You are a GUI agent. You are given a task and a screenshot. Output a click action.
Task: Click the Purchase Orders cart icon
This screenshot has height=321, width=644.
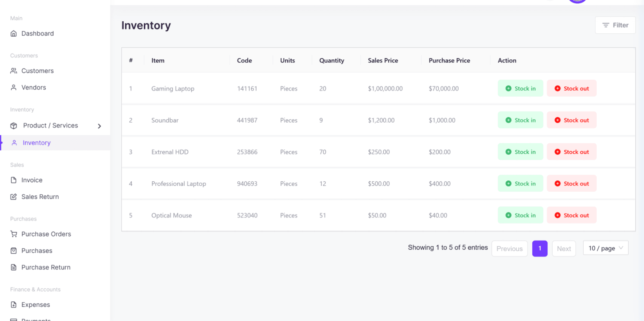coord(14,234)
